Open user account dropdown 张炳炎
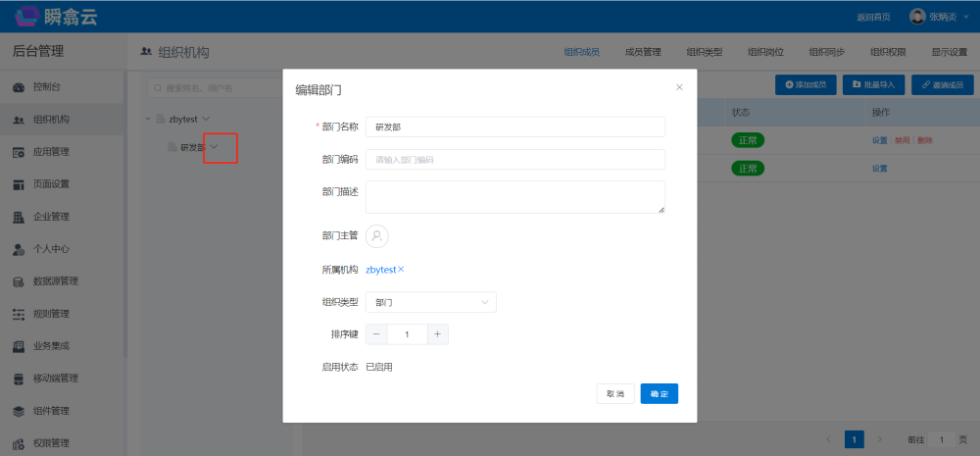This screenshot has width=980, height=456. tap(931, 17)
